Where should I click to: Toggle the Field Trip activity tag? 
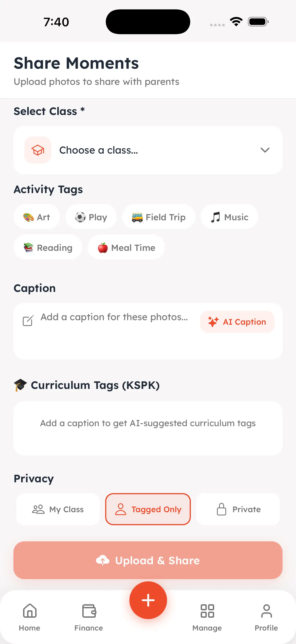coord(159,217)
